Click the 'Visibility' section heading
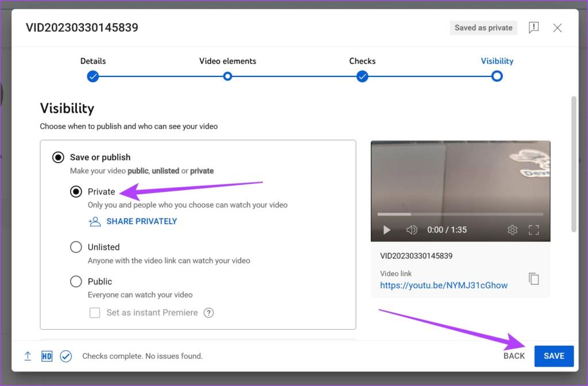 67,109
